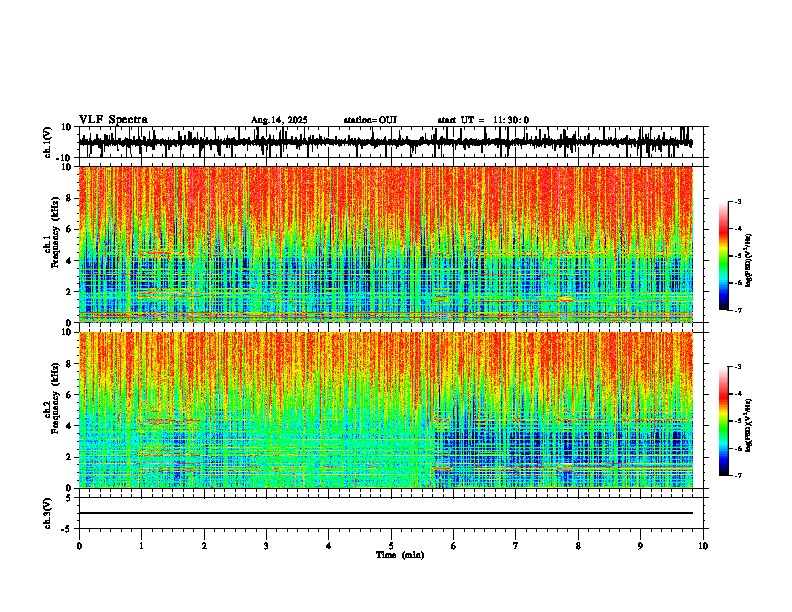Screen dimensions: 792x612
Task: Click the ch.2 color bar's log(PSD) label
Action: (x=749, y=425)
